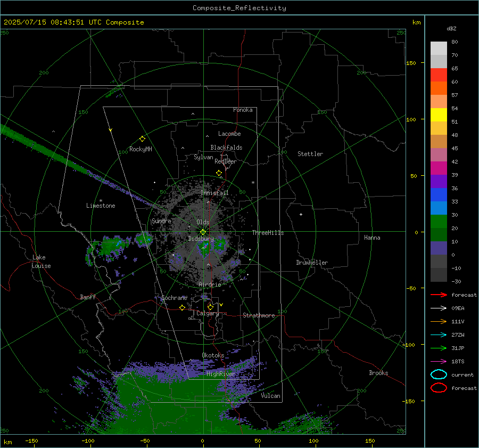The image size is (479, 448).
Task: Select the white 09EA arrow icon
Action: (x=439, y=308)
